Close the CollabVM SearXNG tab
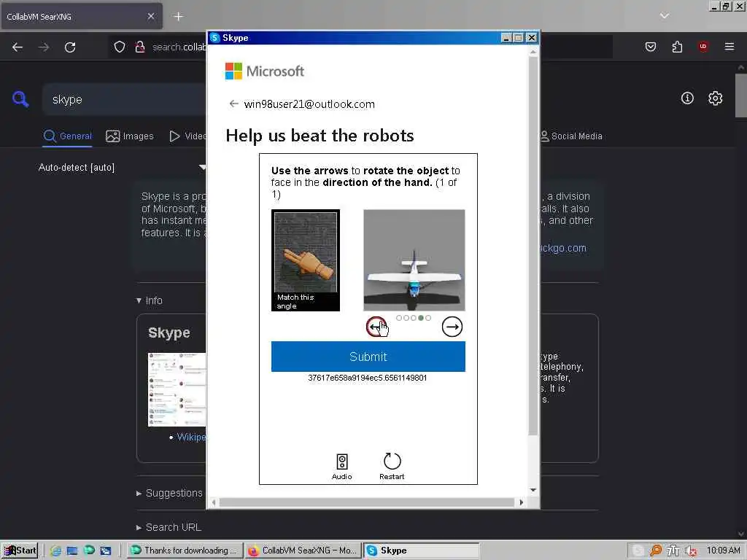747x560 pixels. [151, 17]
